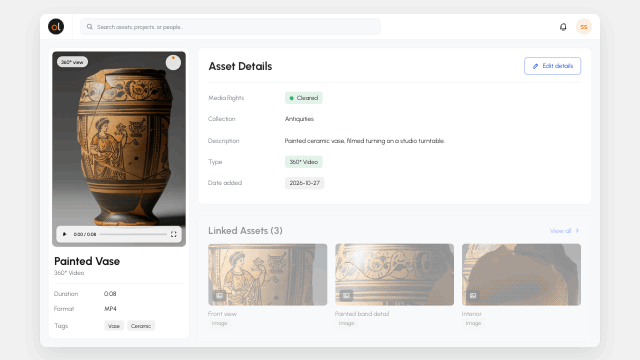The width and height of the screenshot is (640, 360).
Task: Click the Linked Assets (3) heading
Action: [x=245, y=231]
